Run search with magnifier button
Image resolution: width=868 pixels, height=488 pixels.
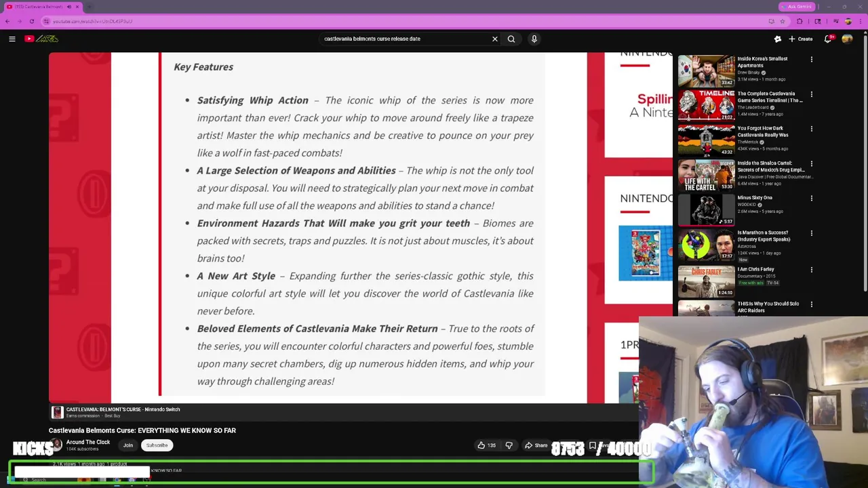click(511, 39)
